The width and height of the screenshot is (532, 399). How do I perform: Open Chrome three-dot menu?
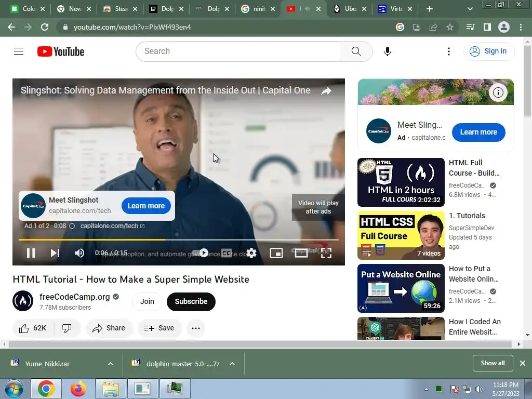(521, 27)
